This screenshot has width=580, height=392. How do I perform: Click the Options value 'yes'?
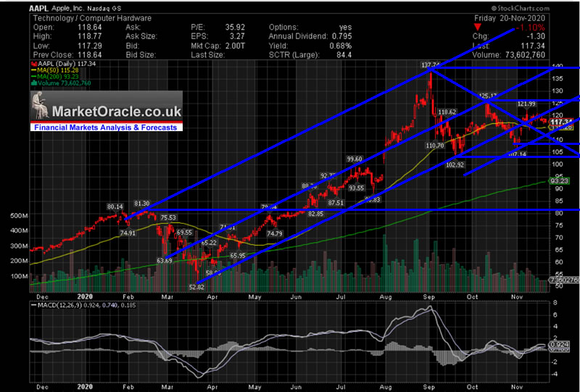(346, 28)
